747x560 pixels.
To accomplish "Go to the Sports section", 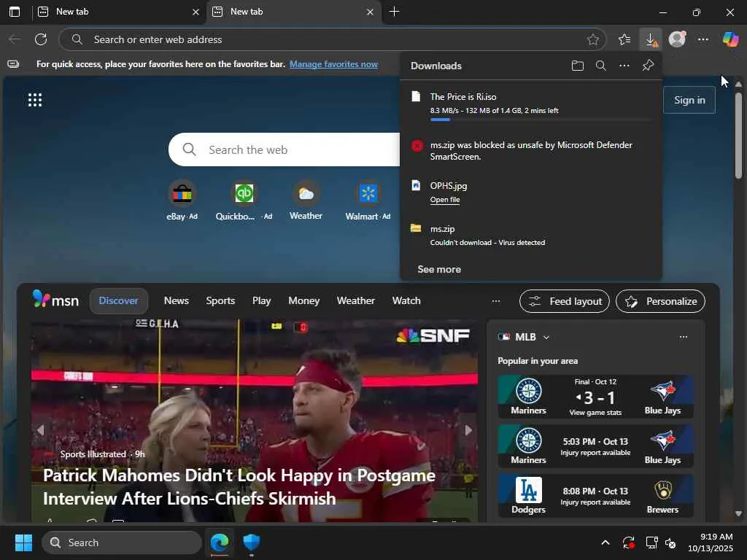I will coord(220,301).
